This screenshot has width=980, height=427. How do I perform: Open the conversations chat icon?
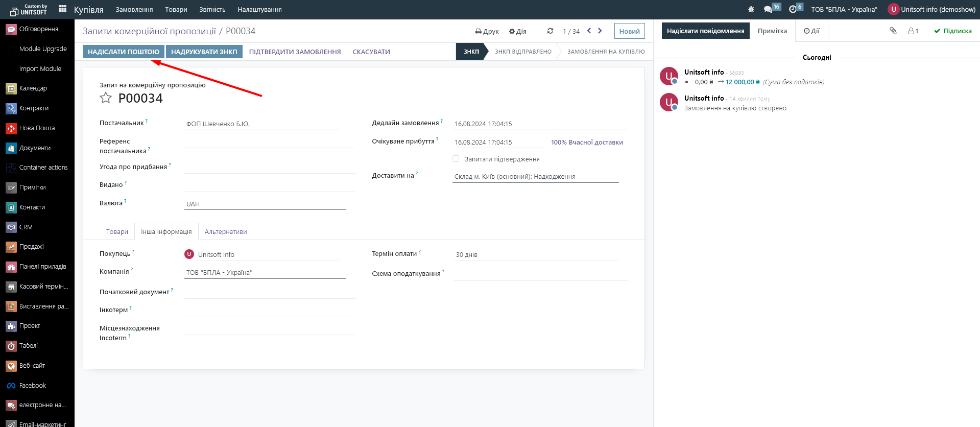tap(768, 9)
